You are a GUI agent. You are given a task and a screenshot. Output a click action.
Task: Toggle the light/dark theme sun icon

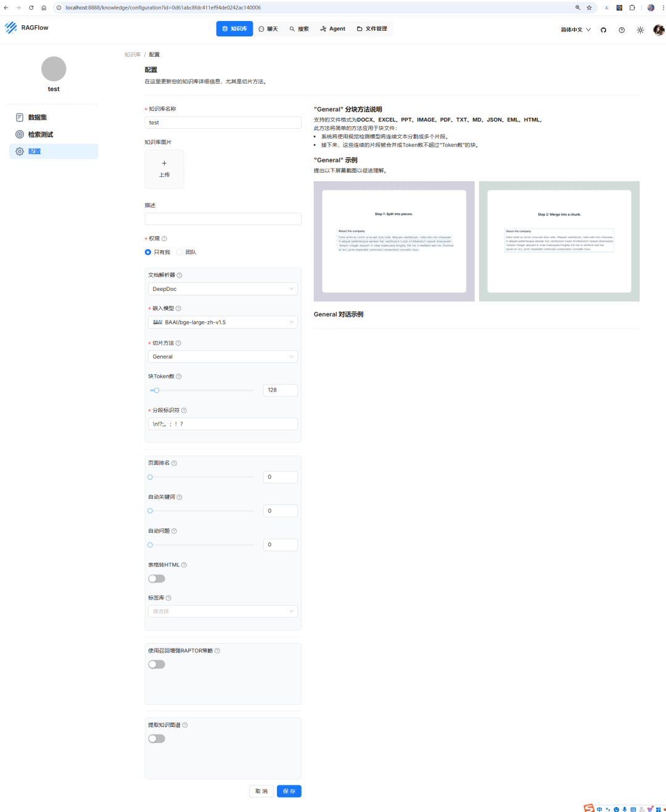640,30
